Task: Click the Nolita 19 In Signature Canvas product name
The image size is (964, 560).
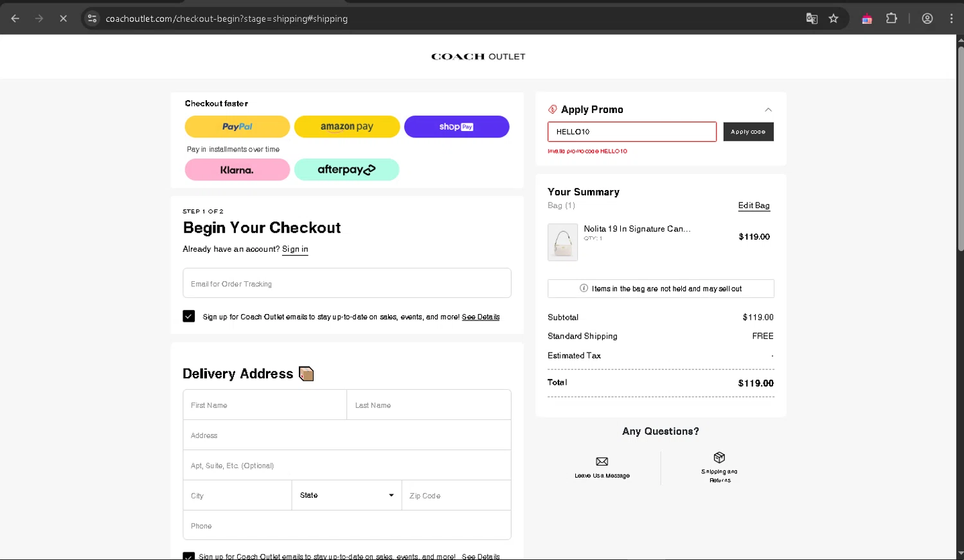Action: click(637, 229)
